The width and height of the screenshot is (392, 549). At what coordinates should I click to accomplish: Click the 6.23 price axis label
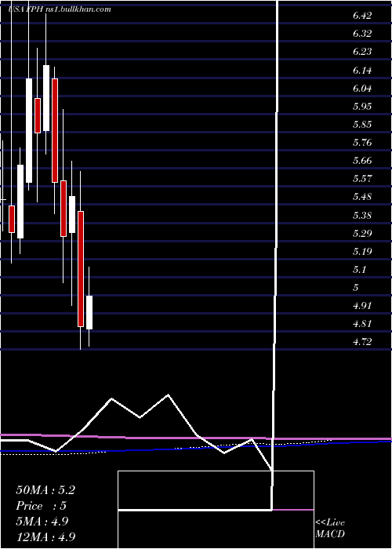coord(362,52)
